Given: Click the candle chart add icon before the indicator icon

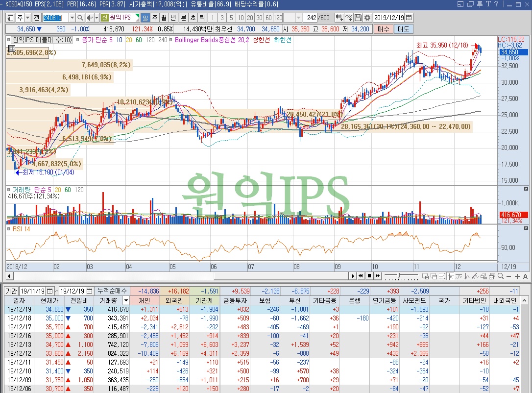Looking at the screenshot, I should (x=339, y=18).
